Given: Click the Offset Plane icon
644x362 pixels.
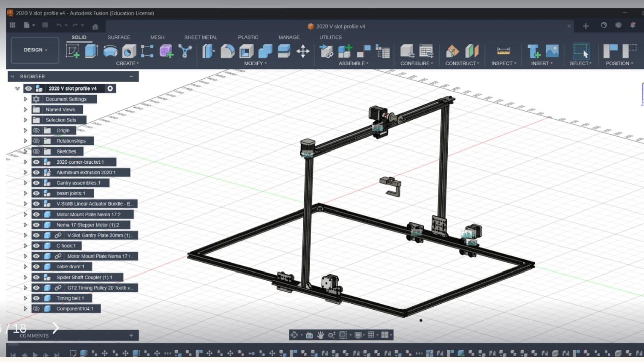Looking at the screenshot, I should [x=452, y=51].
